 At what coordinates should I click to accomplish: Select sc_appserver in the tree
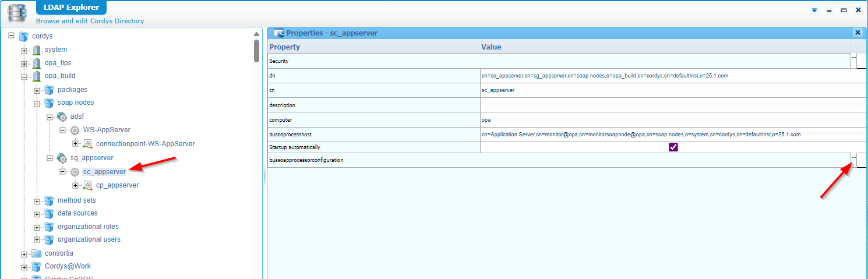[x=104, y=172]
